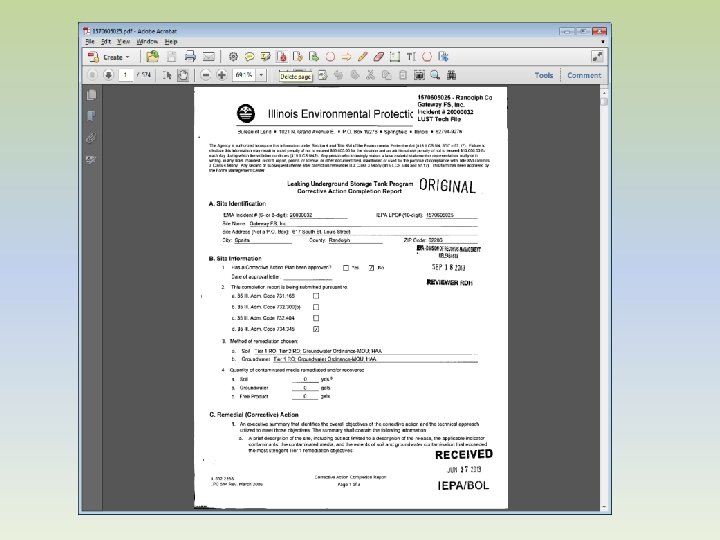Open the Help menu

pyautogui.click(x=171, y=41)
